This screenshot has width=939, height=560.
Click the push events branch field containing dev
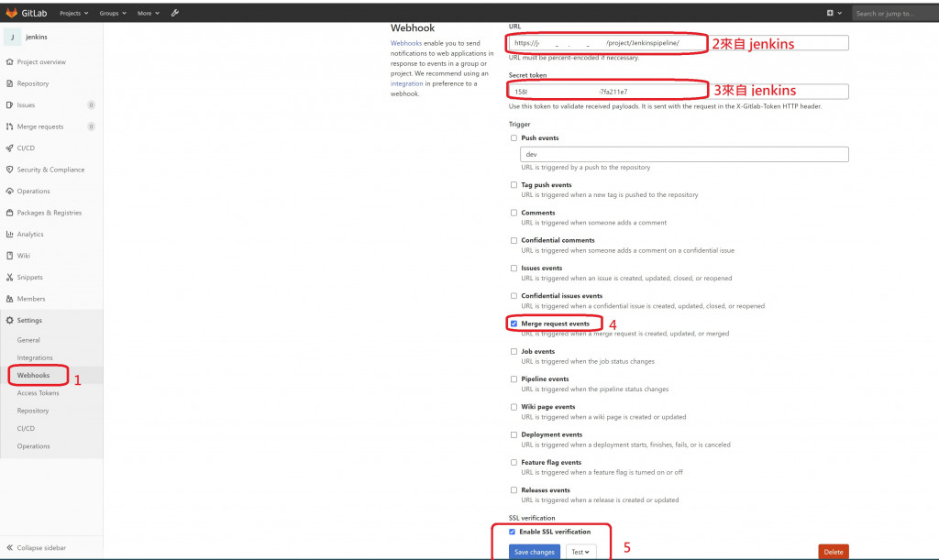click(x=684, y=154)
